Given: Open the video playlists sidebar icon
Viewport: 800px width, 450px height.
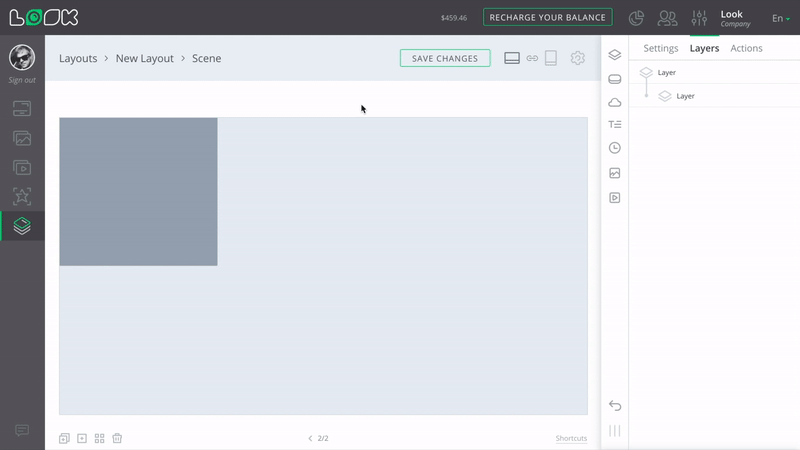Looking at the screenshot, I should (x=22, y=167).
